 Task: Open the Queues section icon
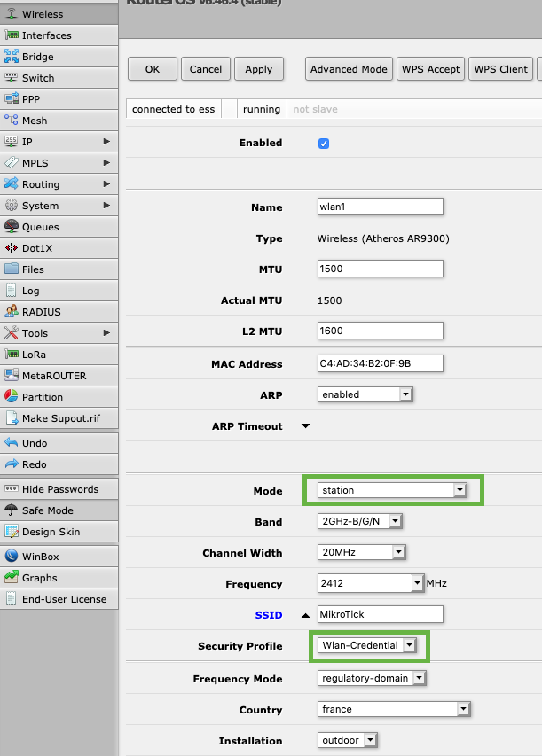click(12, 227)
